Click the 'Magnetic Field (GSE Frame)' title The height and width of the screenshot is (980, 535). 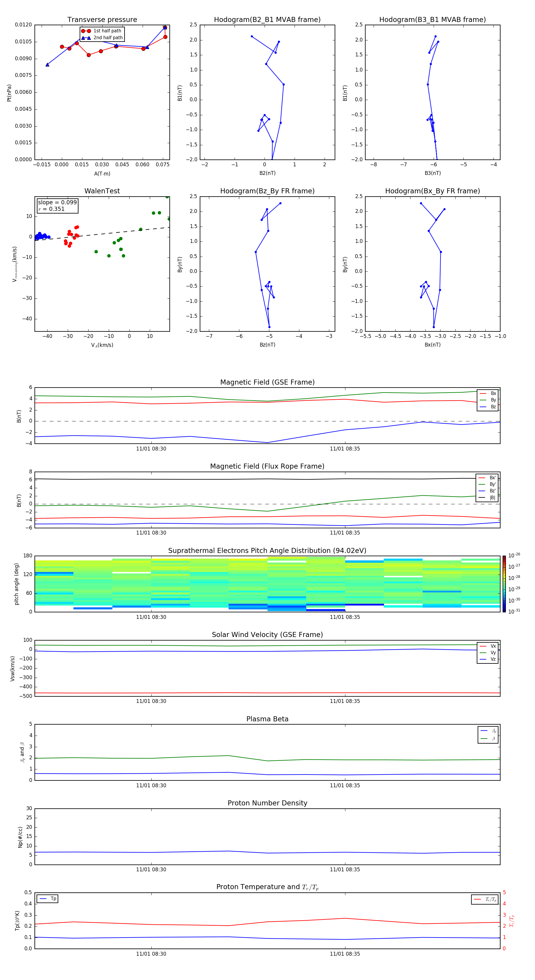pyautogui.click(x=267, y=382)
